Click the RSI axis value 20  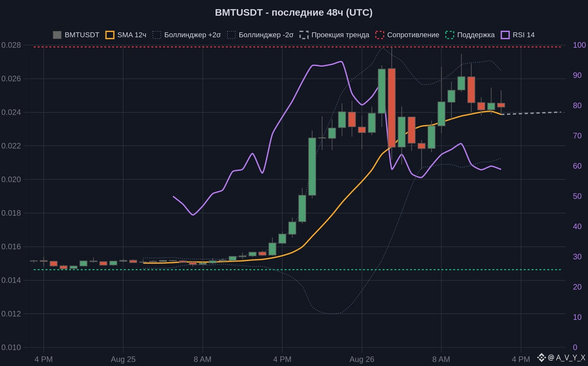click(x=577, y=287)
